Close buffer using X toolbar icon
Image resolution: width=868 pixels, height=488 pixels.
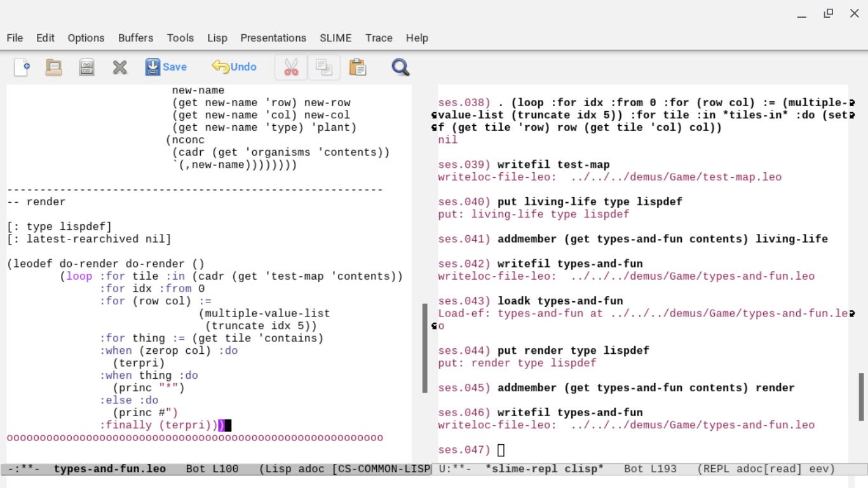pyautogui.click(x=119, y=67)
